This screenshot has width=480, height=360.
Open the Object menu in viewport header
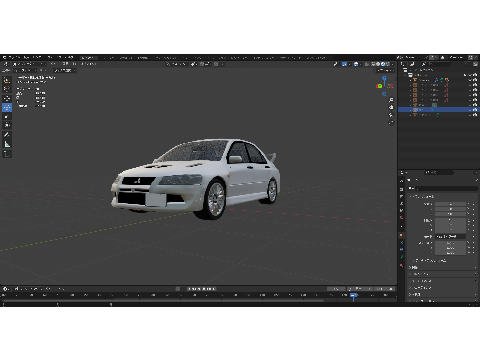pyautogui.click(x=89, y=64)
